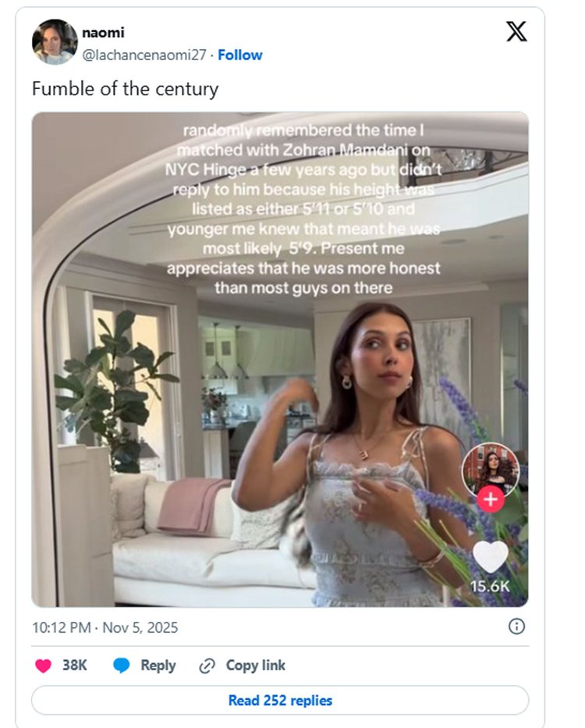Open the @lachancenaomi27 handle link
This screenshot has height=728, width=585.
point(145,55)
